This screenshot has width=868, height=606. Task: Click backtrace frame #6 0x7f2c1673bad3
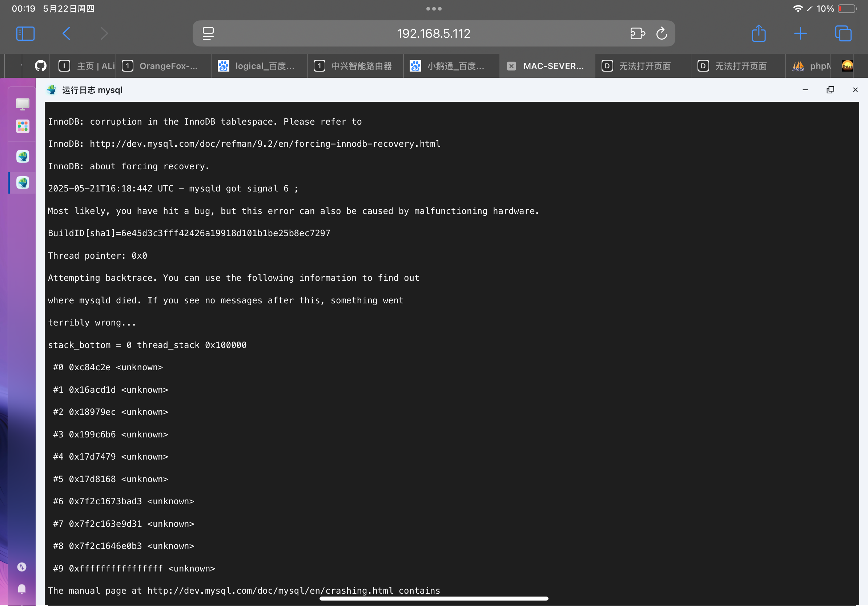124,501
